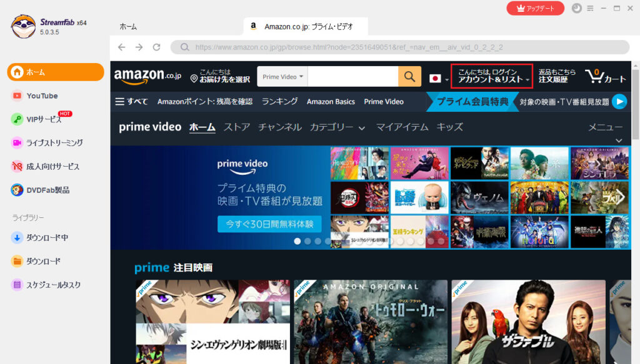640x364 pixels.
Task: Open ライブストリーミング in the sidebar
Action: coord(47,142)
